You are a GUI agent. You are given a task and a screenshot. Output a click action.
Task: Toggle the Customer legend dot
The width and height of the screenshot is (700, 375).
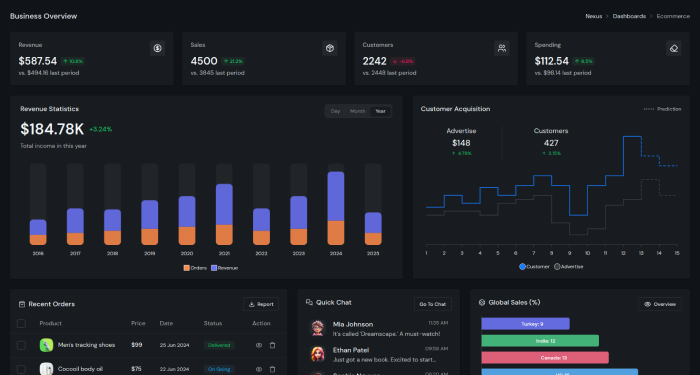(x=522, y=267)
